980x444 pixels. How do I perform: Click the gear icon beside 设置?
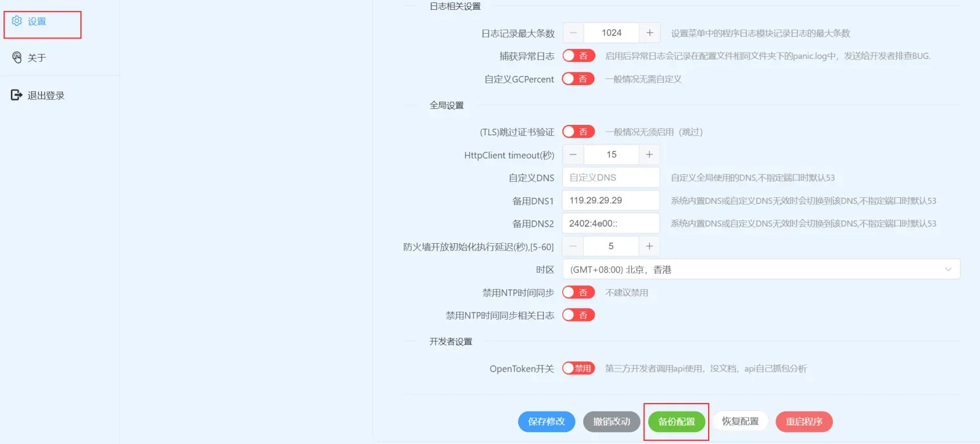[x=17, y=21]
